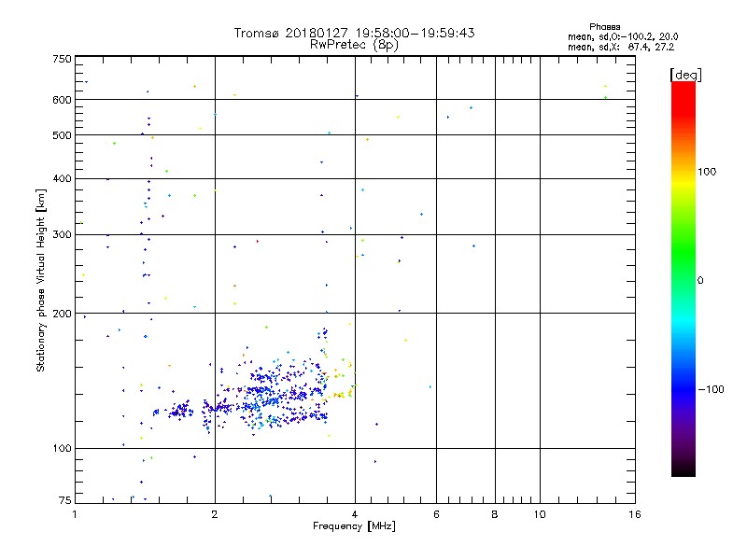Screen dimensions: 747x560
Task: Click the "8" x-axis tick label
Action: [495, 514]
